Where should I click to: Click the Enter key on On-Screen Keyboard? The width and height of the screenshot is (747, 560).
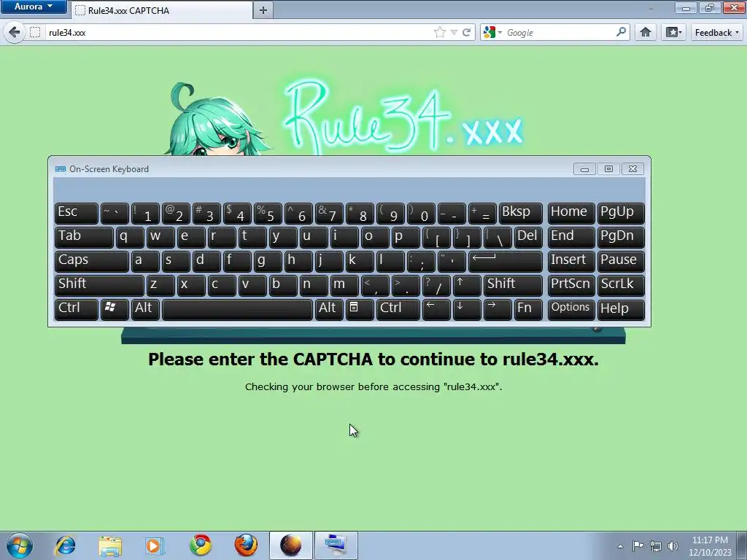pyautogui.click(x=506, y=261)
